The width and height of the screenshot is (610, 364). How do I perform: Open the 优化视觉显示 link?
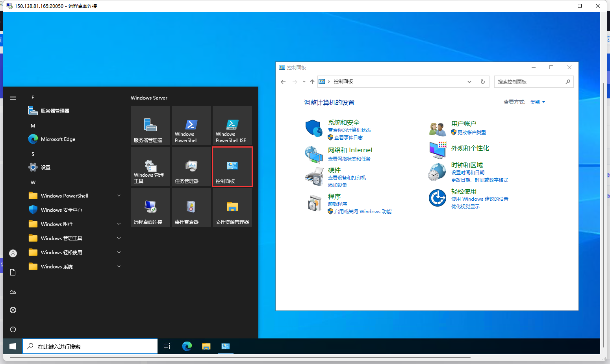[465, 207]
